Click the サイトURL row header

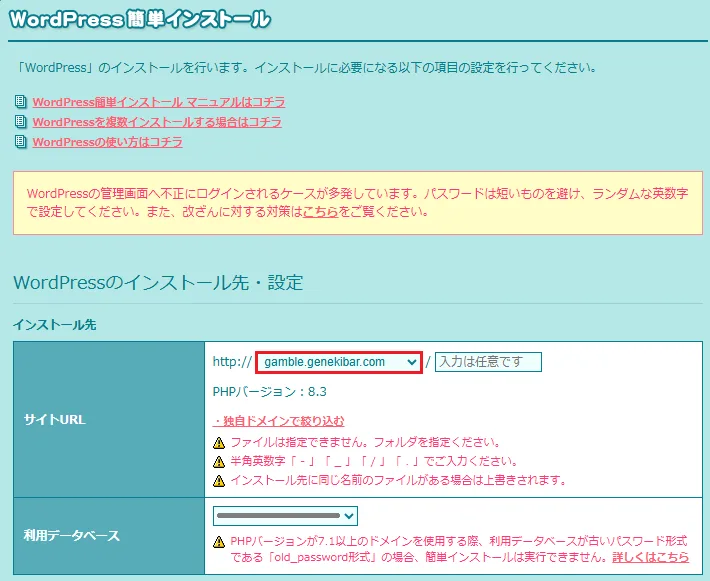[109, 419]
